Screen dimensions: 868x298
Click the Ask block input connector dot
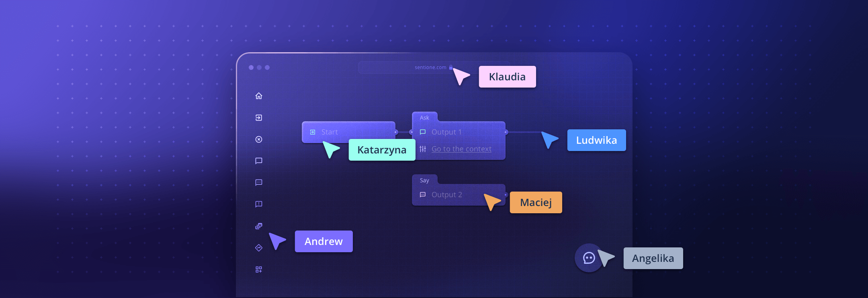pos(411,132)
